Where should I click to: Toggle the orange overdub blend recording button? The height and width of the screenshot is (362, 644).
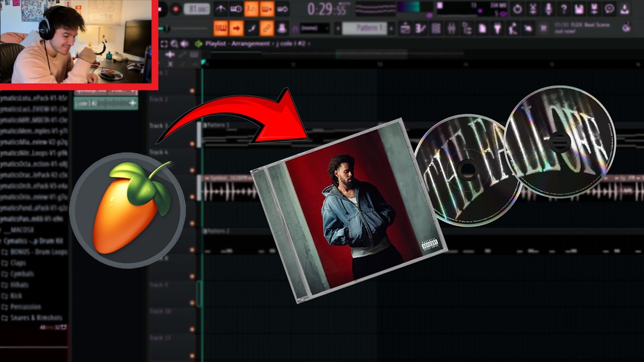(267, 9)
